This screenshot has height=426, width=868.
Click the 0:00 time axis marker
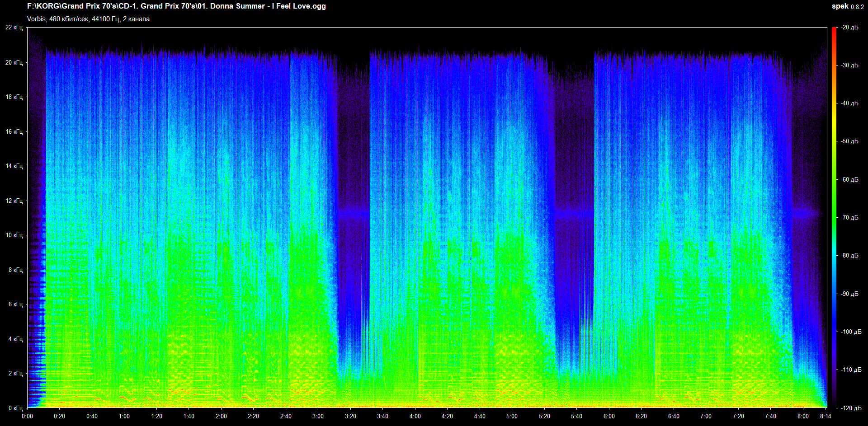pos(28,416)
